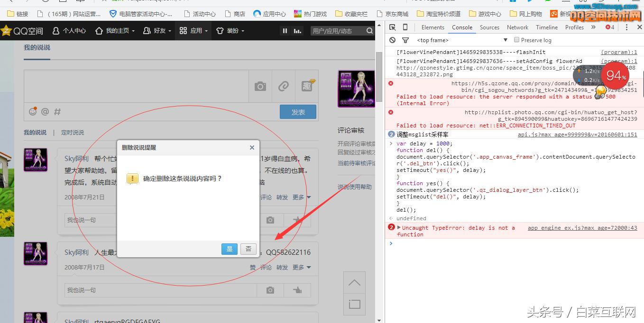Confirm deletion with the 是 button
The height and width of the screenshot is (323, 644).
[x=230, y=249]
